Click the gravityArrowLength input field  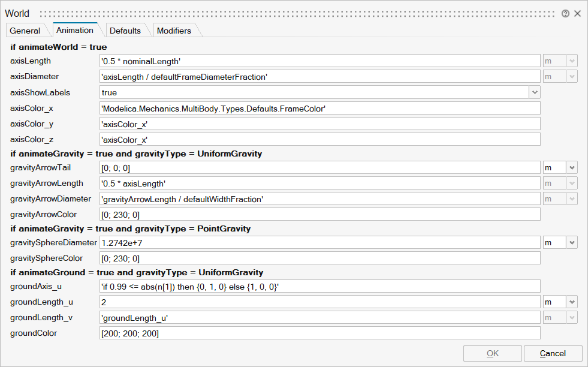(x=320, y=183)
